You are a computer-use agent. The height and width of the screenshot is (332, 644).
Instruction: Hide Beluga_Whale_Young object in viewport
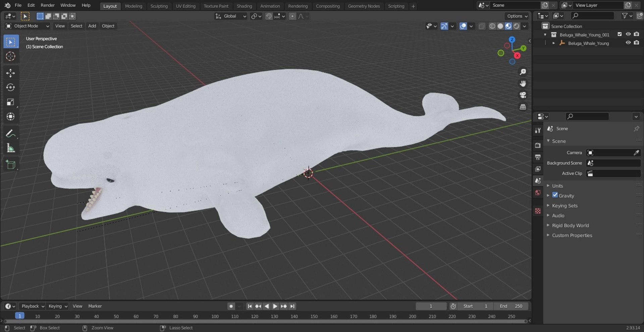click(x=628, y=43)
